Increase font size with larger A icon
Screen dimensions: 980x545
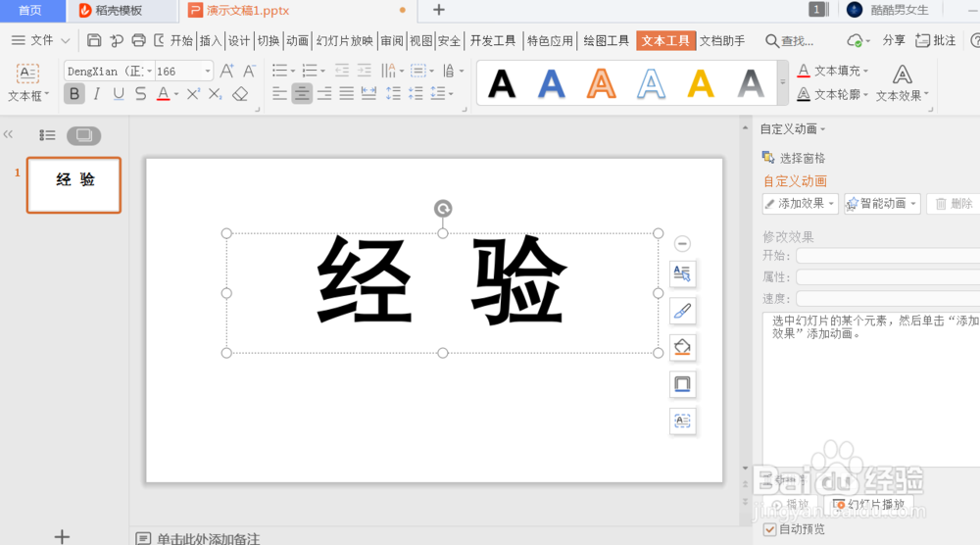[x=227, y=71]
